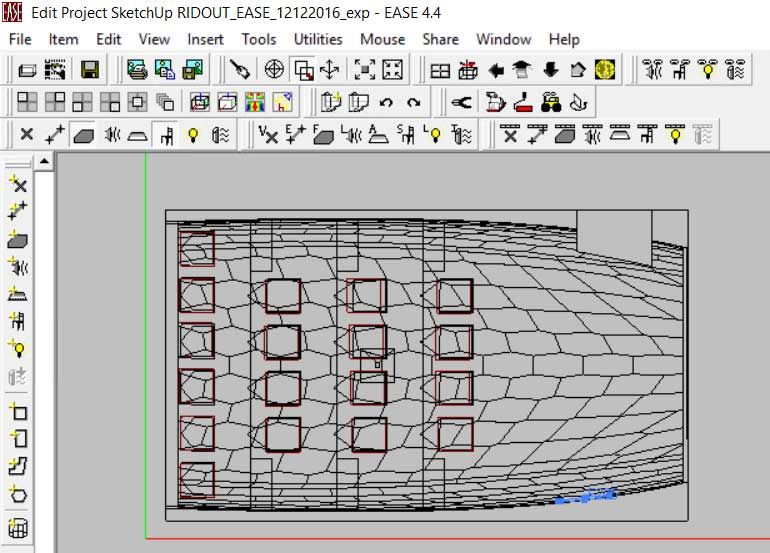Click the down black arrow view icon
770x553 pixels.
[551, 70]
